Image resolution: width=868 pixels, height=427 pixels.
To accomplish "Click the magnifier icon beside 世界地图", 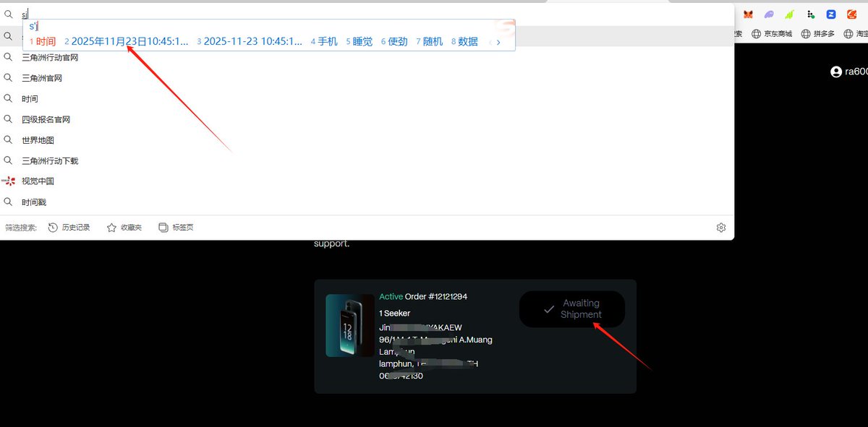I will [8, 140].
